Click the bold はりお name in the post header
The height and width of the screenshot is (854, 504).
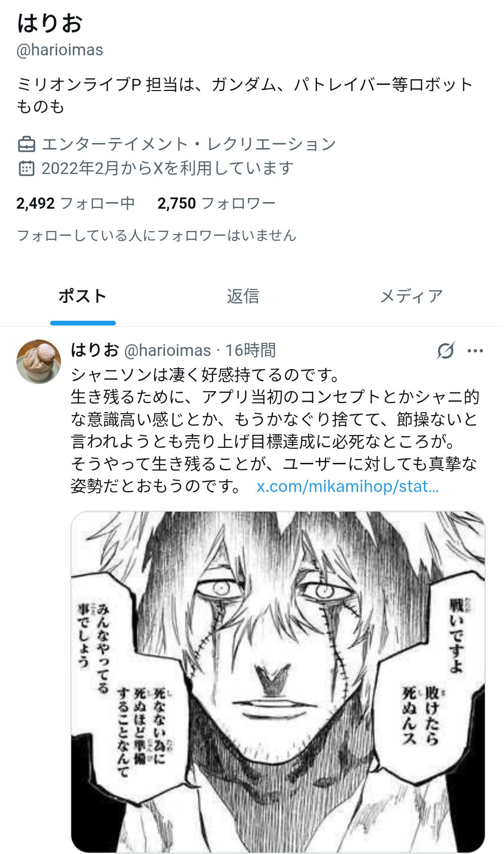pos(95,350)
